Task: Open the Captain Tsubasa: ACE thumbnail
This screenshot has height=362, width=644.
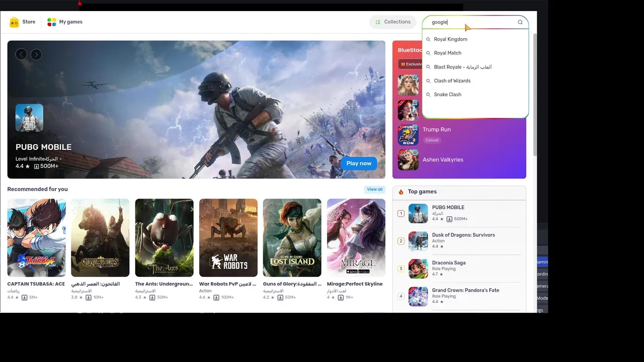Action: [x=36, y=238]
